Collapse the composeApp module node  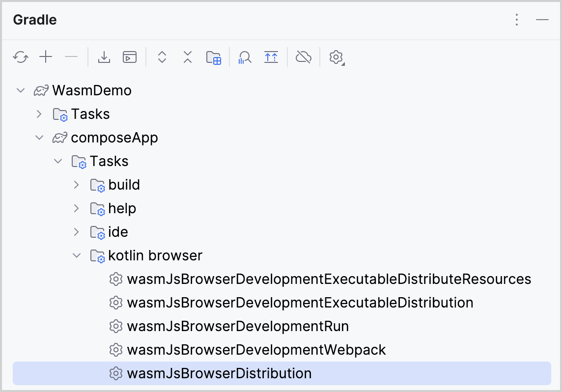tap(39, 138)
